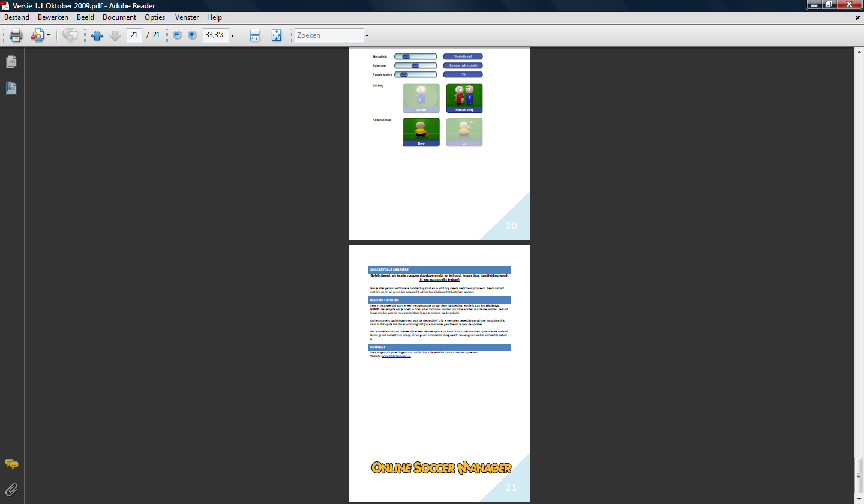Open the Bookmarks panel in left sidebar
Viewport: 864px width, 504px height.
tap(11, 88)
